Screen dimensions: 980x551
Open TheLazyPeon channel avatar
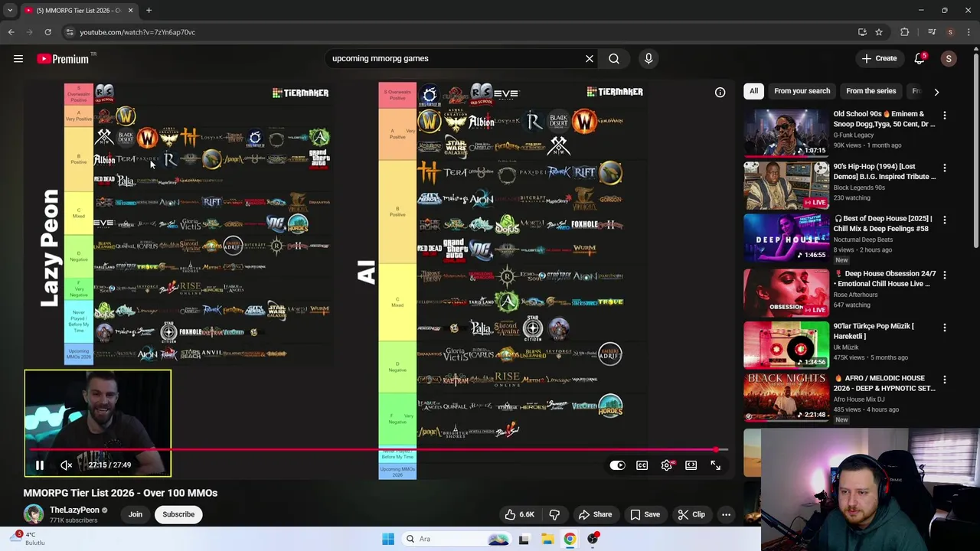coord(33,514)
